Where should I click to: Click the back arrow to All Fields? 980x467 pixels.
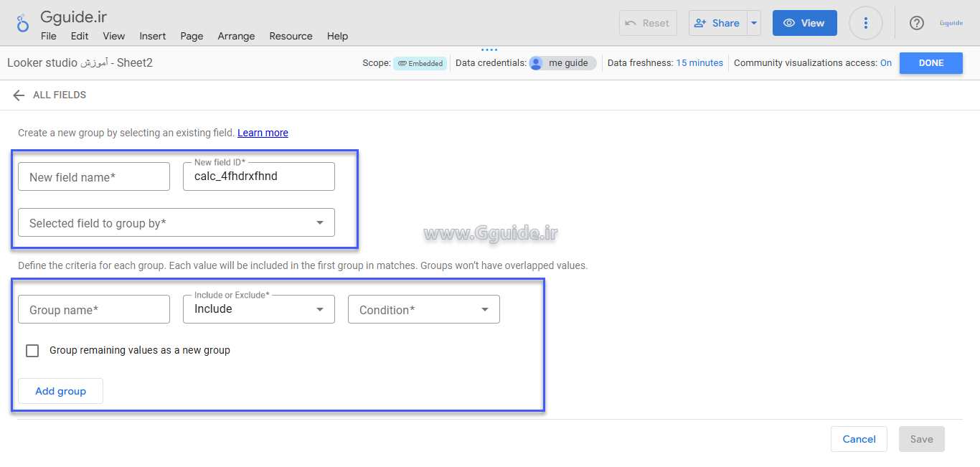(x=19, y=95)
